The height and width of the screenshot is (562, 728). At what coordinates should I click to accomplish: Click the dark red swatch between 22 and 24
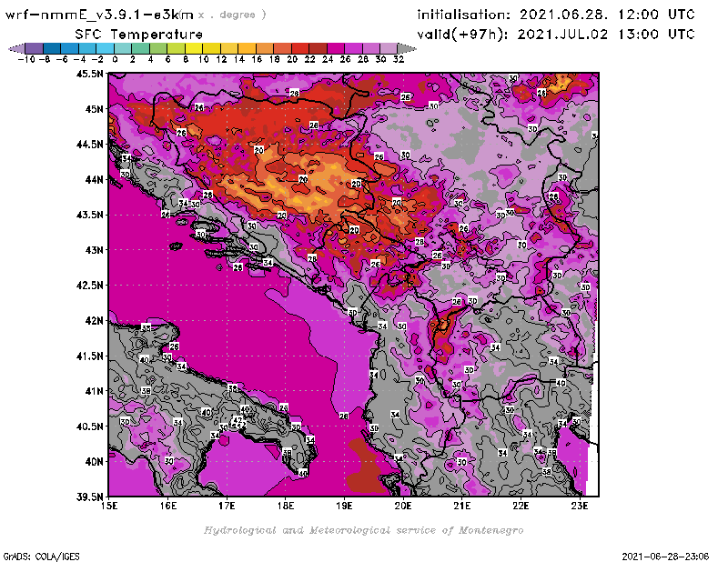click(318, 48)
